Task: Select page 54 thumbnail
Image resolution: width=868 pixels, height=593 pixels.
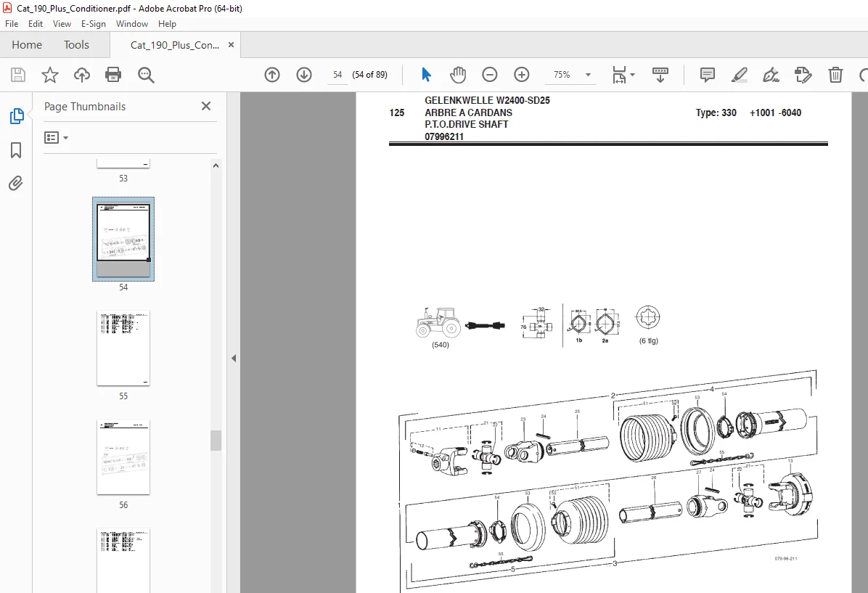Action: 123,240
